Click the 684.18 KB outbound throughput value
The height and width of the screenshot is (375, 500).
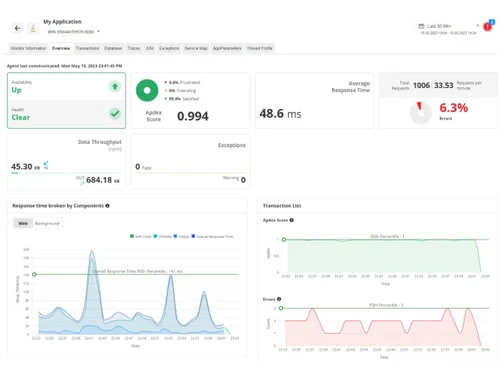103,180
